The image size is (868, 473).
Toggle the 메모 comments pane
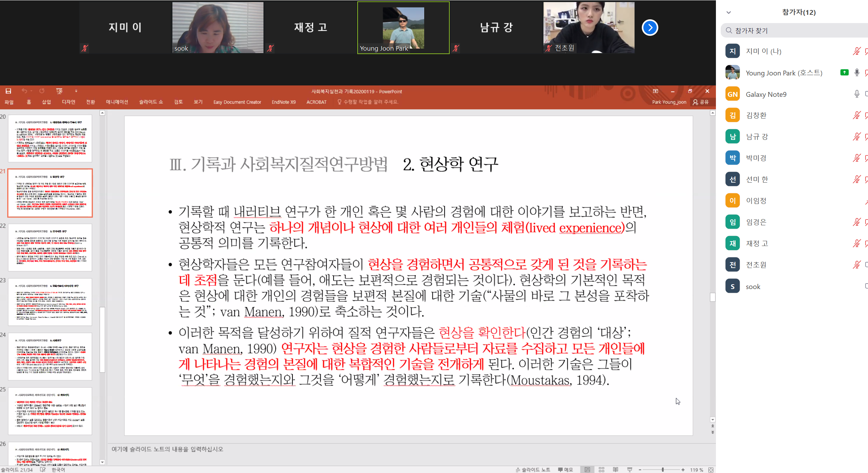566,470
